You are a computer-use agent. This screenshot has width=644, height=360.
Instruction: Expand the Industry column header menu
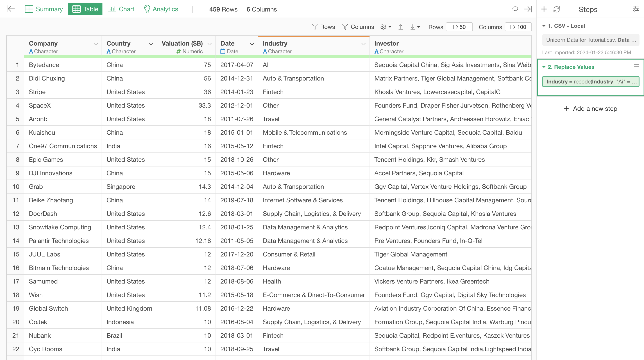pos(363,44)
